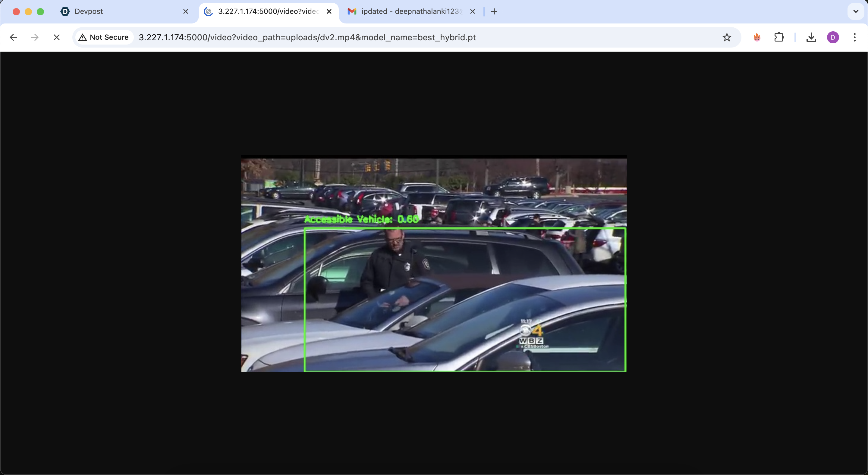Bookmark this page with star icon
This screenshot has height=475, width=868.
click(x=727, y=37)
